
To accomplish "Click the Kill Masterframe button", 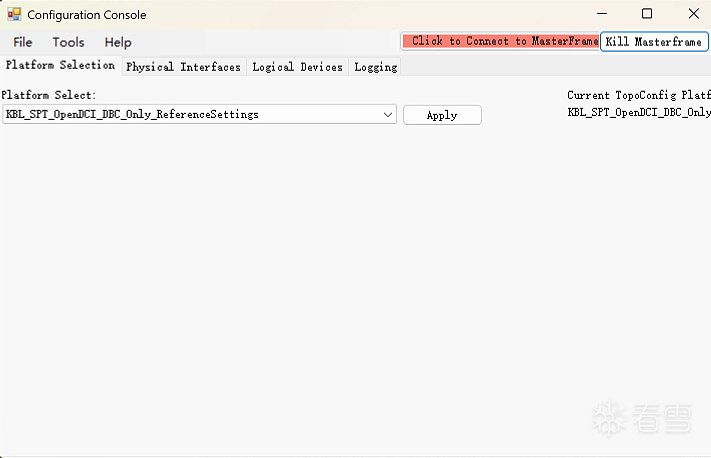I will point(654,42).
